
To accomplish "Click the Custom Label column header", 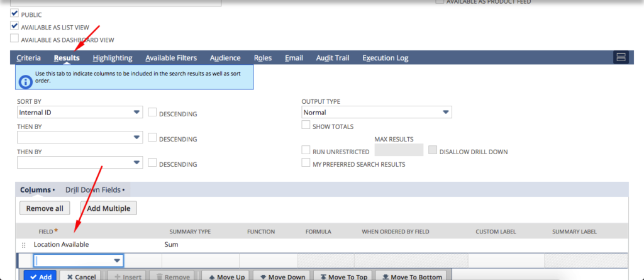I will 496,232.
